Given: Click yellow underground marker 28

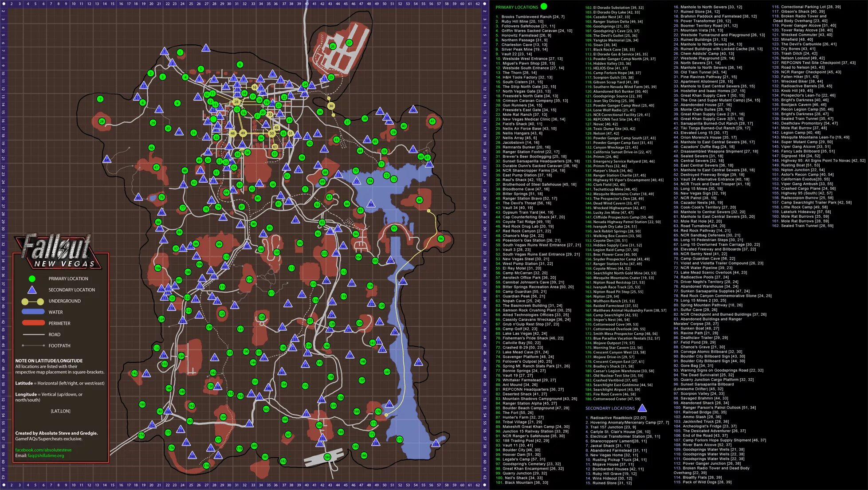Looking at the screenshot, I should pyautogui.click(x=236, y=102).
